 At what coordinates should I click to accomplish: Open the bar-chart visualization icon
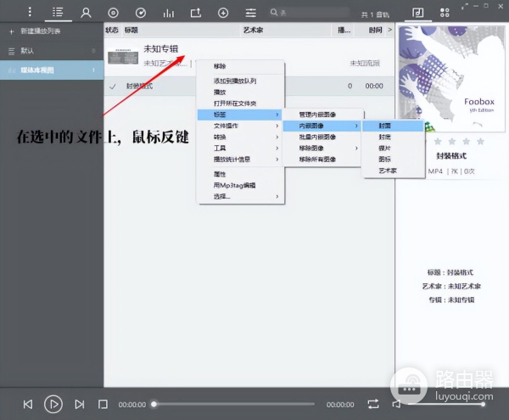pos(168,13)
